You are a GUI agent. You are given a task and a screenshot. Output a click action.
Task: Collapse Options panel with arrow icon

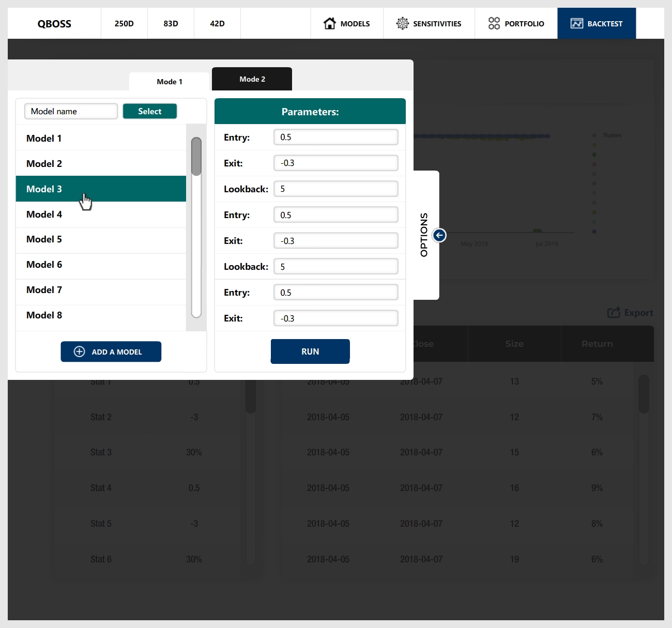(439, 235)
